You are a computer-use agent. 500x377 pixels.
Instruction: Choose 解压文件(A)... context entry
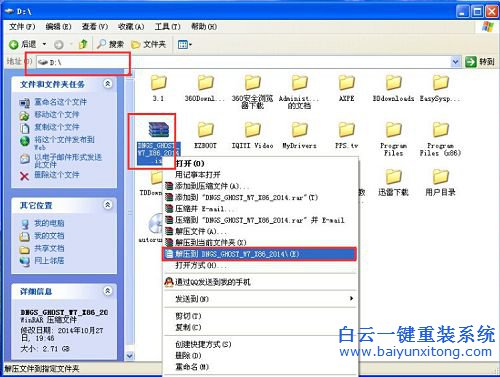260,231
